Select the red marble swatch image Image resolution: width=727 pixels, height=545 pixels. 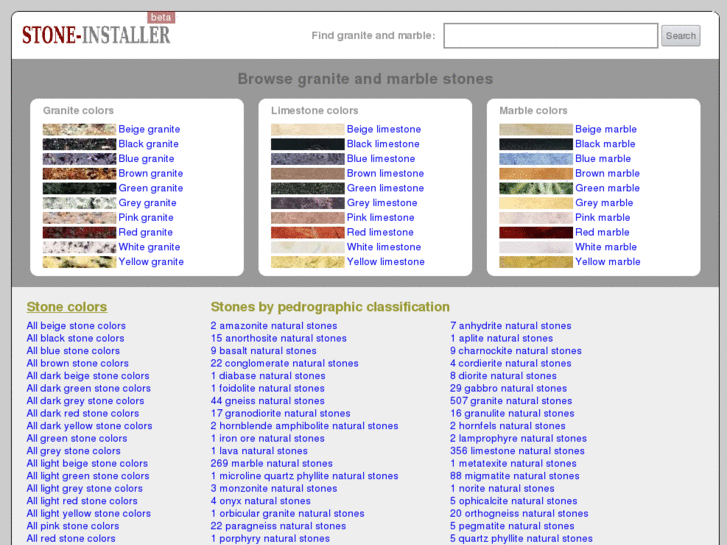536,232
